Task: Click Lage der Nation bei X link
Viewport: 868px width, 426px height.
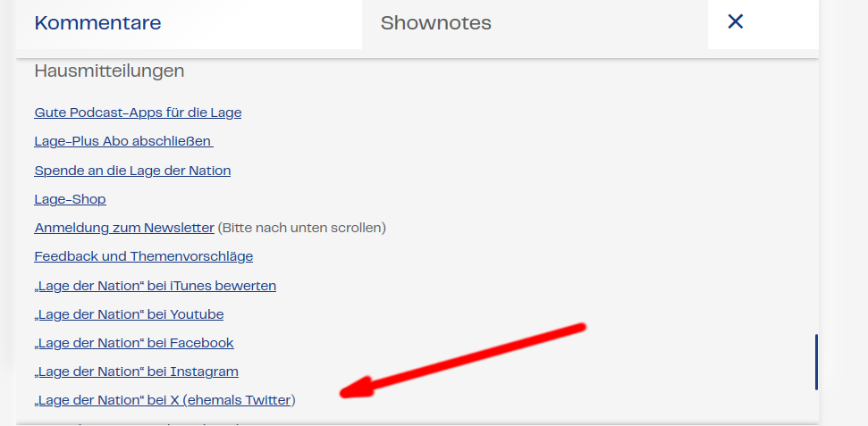Action: click(163, 400)
